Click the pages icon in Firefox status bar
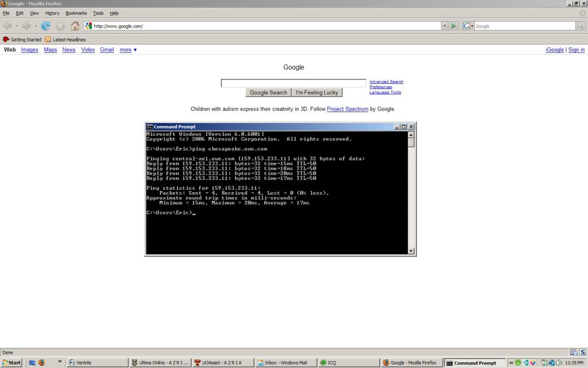Viewport: 588px width, 368px height. (x=574, y=352)
